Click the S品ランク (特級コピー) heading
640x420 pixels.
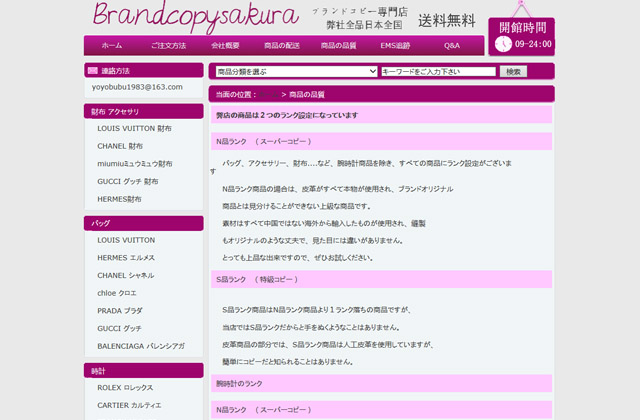[x=381, y=279]
